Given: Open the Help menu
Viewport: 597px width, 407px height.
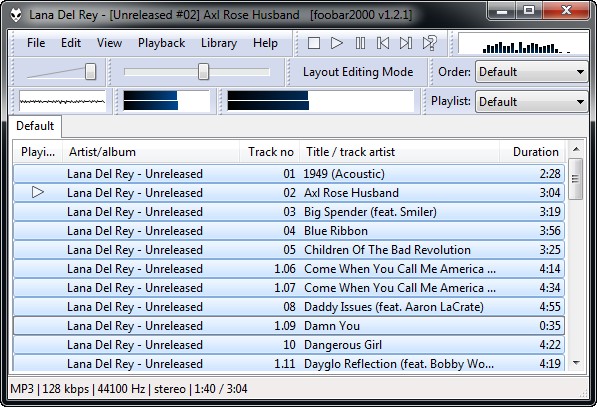Looking at the screenshot, I should click(x=265, y=43).
